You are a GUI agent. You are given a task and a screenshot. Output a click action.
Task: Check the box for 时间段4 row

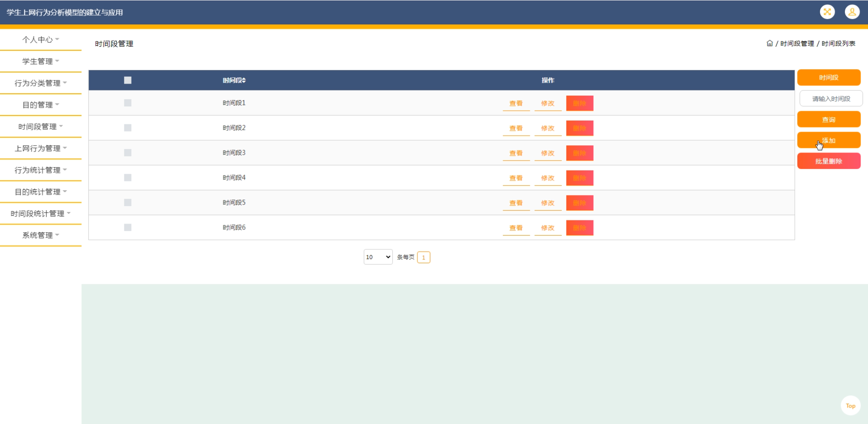[128, 178]
